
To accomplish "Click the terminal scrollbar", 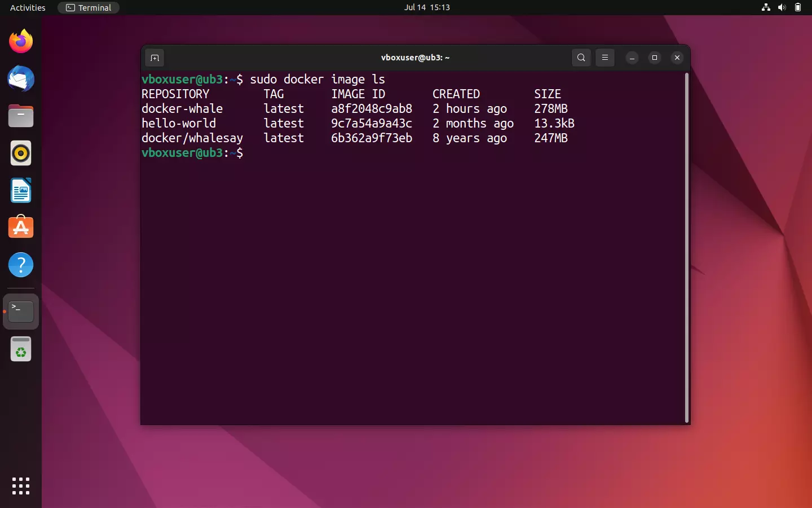I will [686, 248].
